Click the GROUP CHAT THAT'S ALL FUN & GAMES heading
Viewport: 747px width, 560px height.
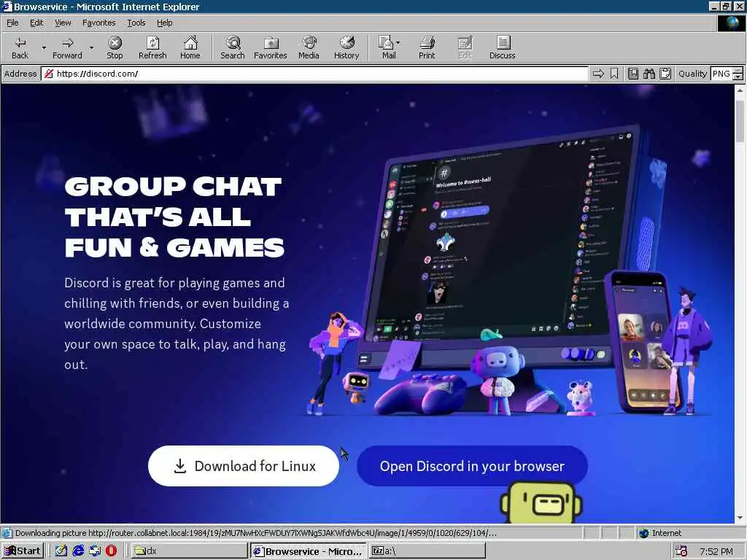(x=174, y=217)
